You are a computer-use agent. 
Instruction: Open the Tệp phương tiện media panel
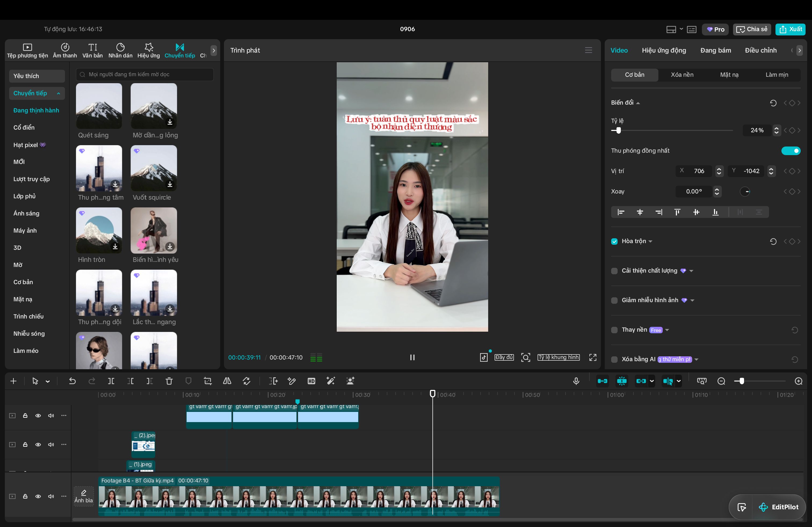coord(27,51)
